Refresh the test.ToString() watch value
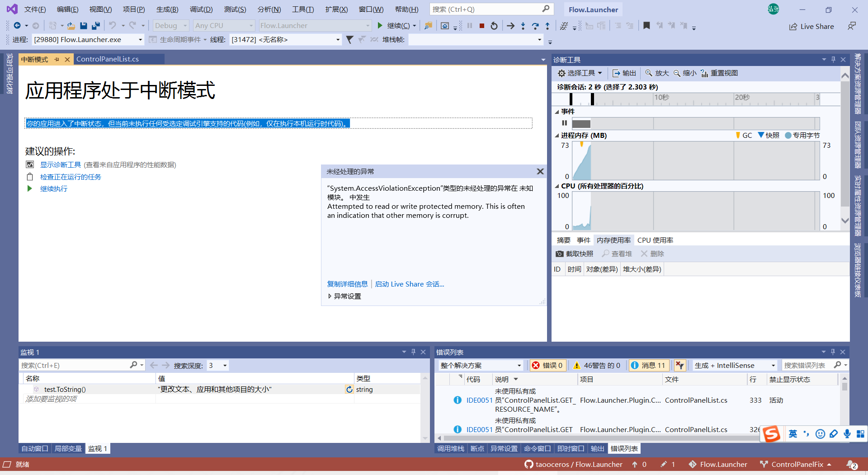 pos(349,389)
